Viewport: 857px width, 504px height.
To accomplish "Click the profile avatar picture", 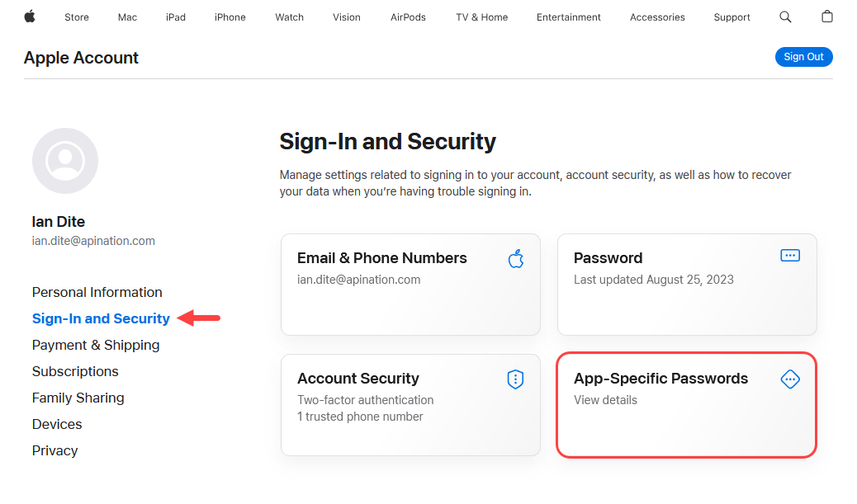I will pyautogui.click(x=65, y=161).
